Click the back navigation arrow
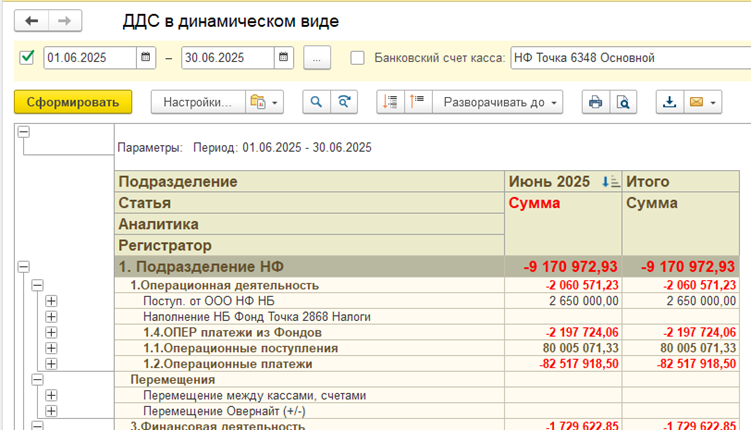Screen dimensions: 751x430 click(x=32, y=21)
